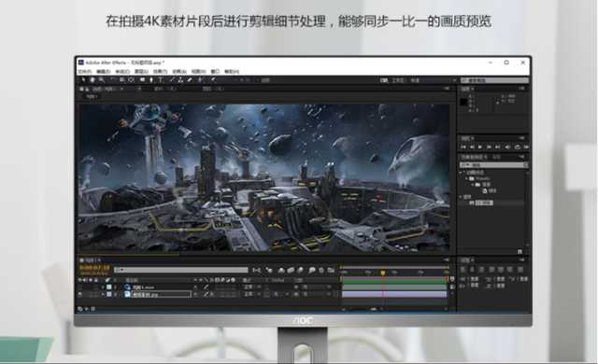Toggle audio mute in Preview panel
The image size is (598, 364).
507,147
